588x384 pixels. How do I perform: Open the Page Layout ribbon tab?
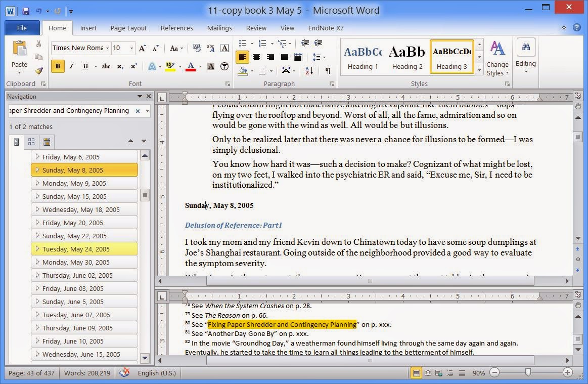[128, 28]
